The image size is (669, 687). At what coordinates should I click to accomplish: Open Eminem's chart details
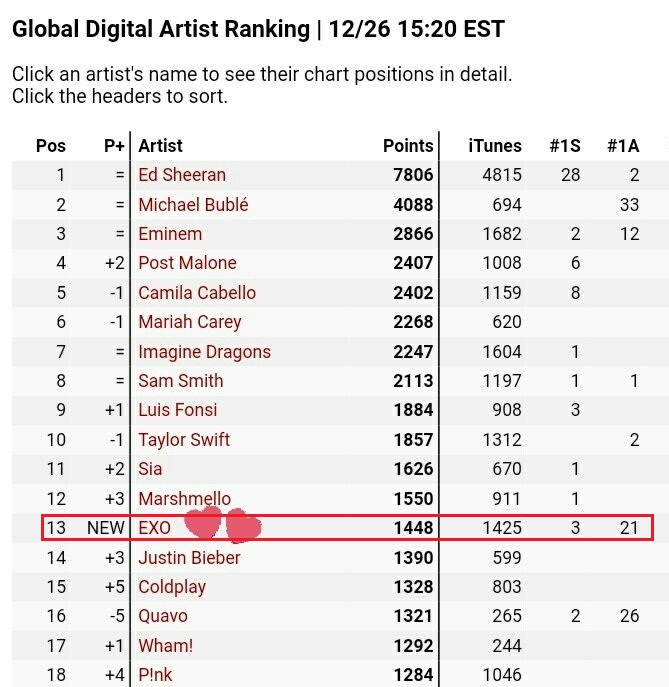point(170,234)
